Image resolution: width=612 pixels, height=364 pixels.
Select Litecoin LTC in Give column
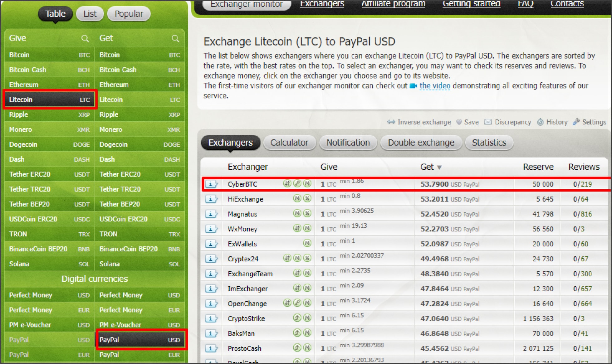tap(49, 100)
